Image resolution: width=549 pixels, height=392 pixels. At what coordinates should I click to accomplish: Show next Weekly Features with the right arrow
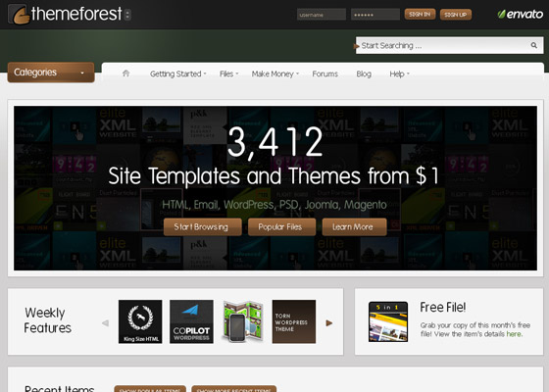click(x=329, y=323)
